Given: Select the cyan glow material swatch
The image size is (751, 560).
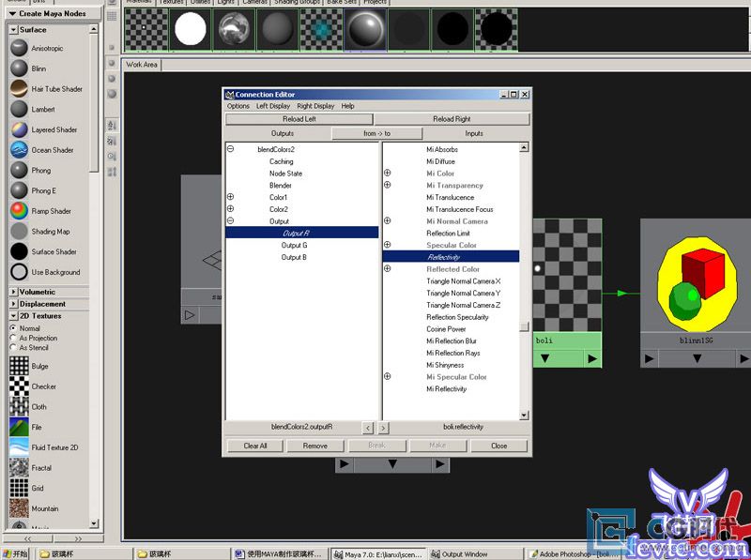Looking at the screenshot, I should [321, 29].
